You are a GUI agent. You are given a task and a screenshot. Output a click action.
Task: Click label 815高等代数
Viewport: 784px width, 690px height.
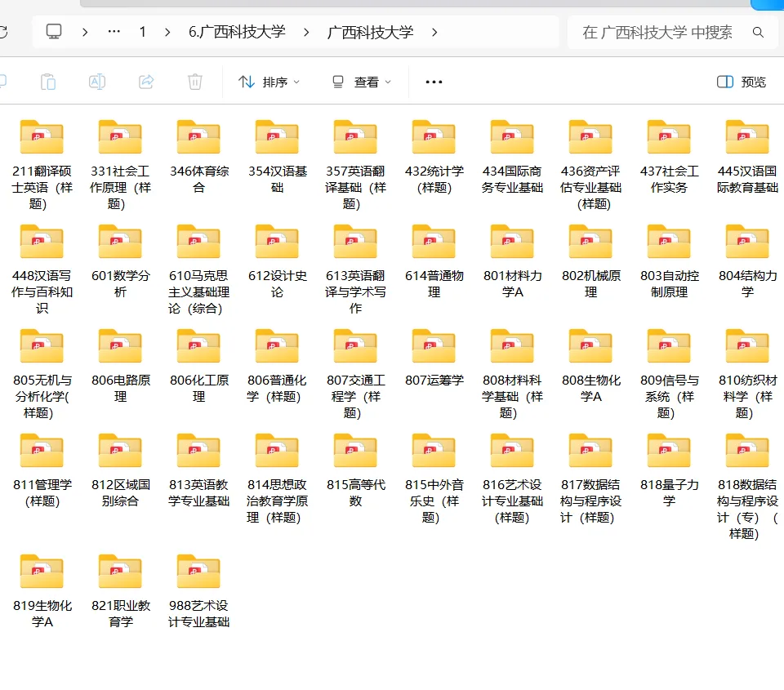click(355, 493)
